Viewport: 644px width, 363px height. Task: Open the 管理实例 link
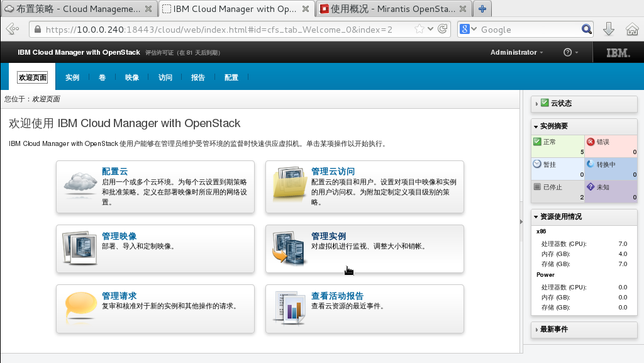coord(328,236)
